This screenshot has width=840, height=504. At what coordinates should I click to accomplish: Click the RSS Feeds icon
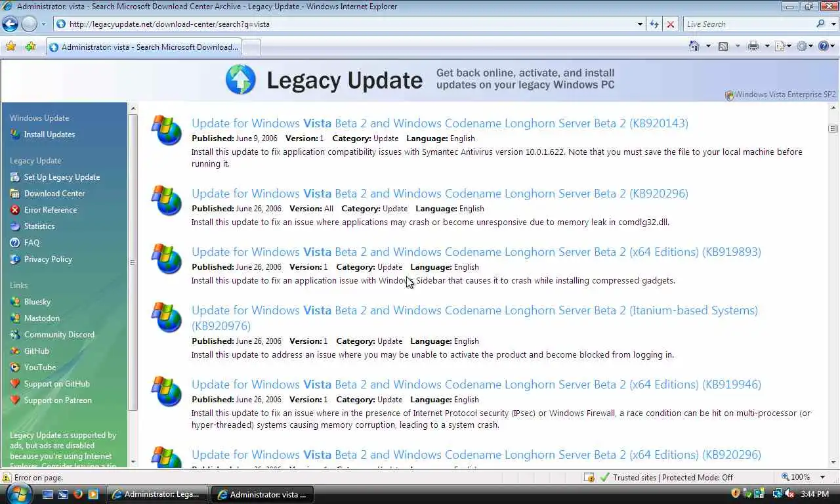(723, 46)
